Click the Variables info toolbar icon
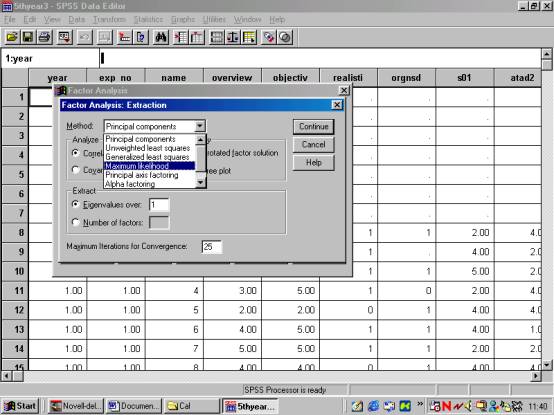Screen dimensions: 554x415 tap(141, 37)
